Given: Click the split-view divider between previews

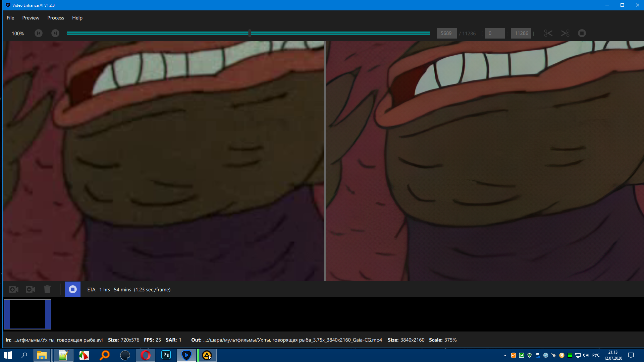Looking at the screenshot, I should (325, 161).
